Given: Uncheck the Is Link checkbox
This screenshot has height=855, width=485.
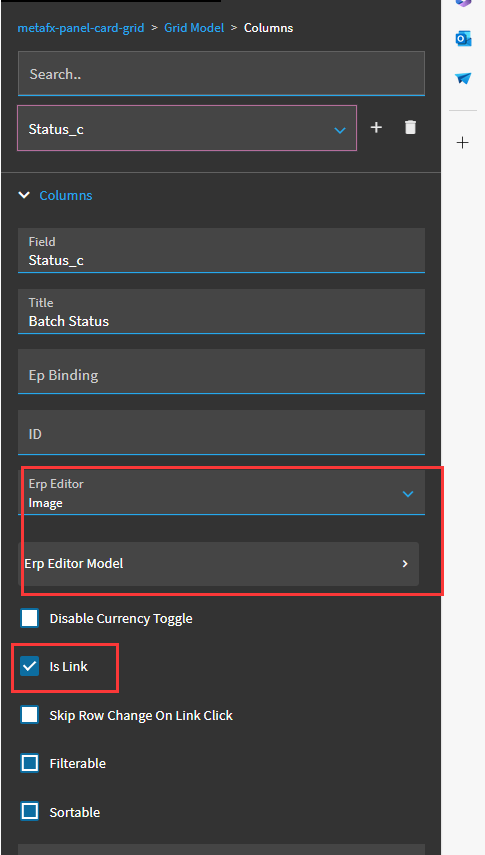Looking at the screenshot, I should tap(29, 666).
